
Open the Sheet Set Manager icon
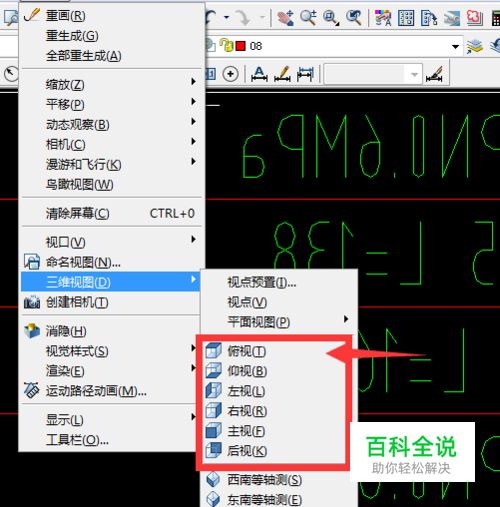tap(452, 17)
